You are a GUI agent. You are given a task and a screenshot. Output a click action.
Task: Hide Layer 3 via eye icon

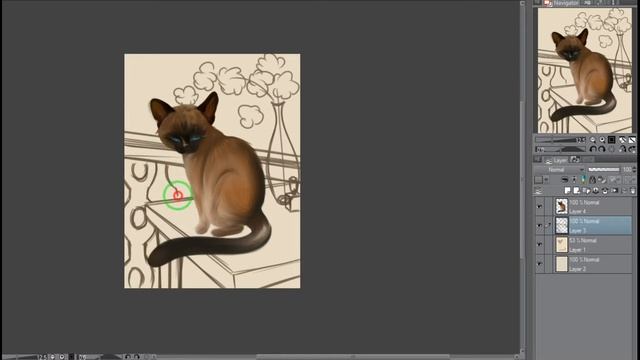(x=540, y=226)
